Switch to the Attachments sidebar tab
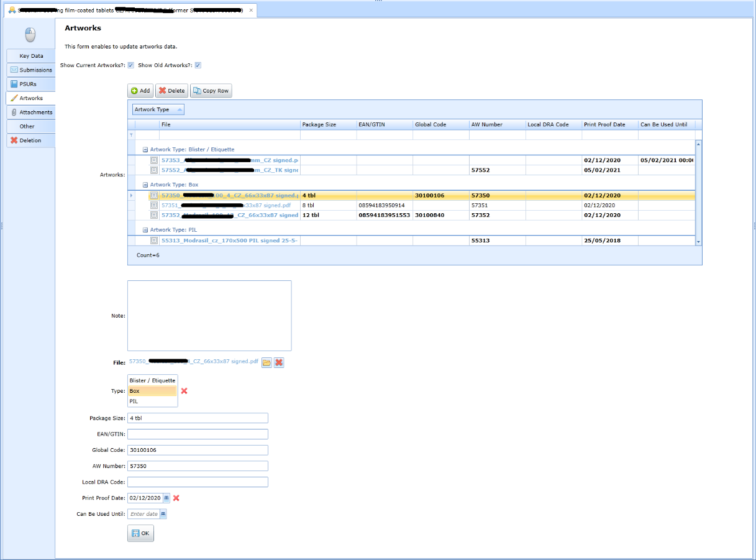The image size is (756, 560). [30, 112]
